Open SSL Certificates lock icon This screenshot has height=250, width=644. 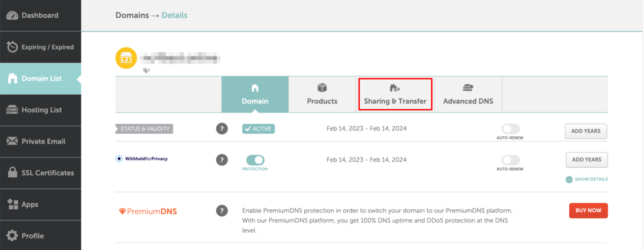pos(13,173)
